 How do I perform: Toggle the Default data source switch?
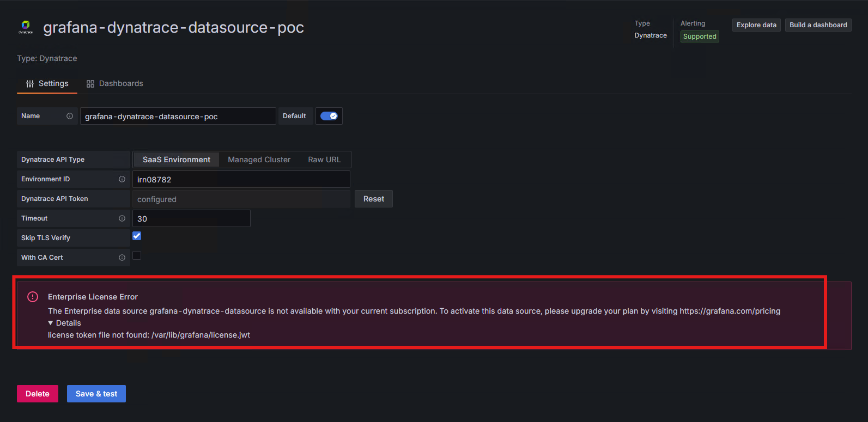[x=329, y=116]
